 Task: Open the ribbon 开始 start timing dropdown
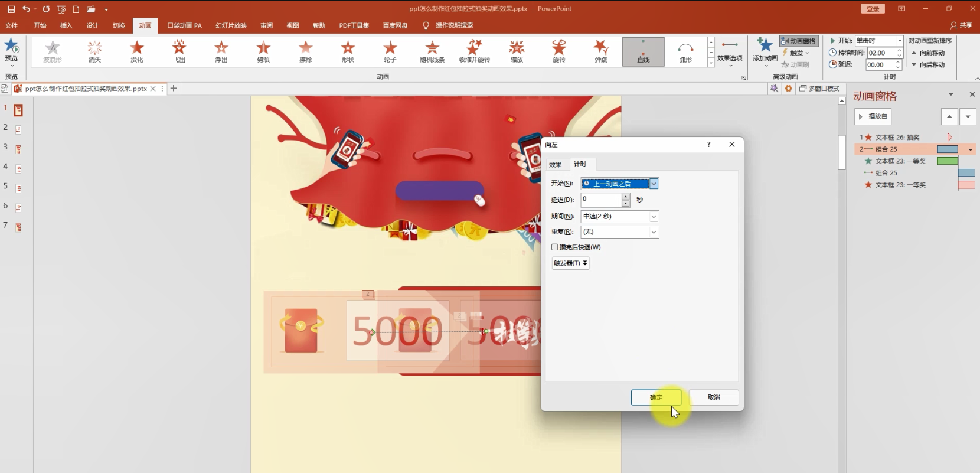click(900, 41)
